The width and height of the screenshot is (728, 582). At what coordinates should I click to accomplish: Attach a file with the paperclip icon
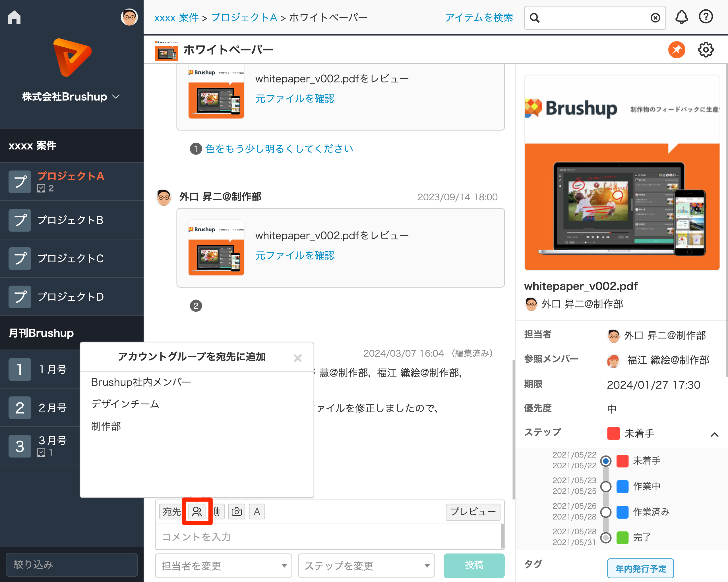click(217, 512)
